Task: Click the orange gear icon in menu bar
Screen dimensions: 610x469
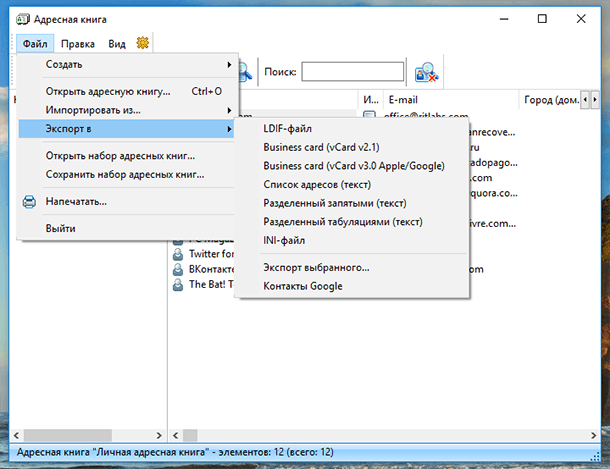Action: [142, 43]
